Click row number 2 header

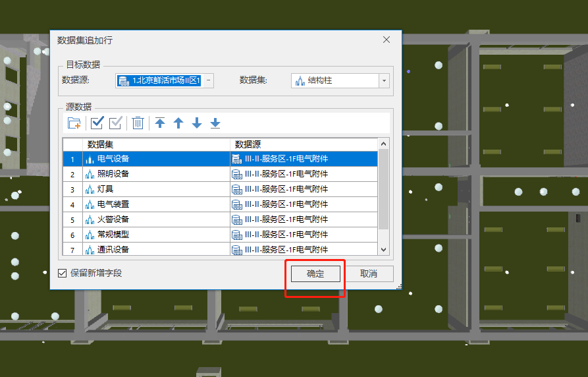tap(72, 174)
